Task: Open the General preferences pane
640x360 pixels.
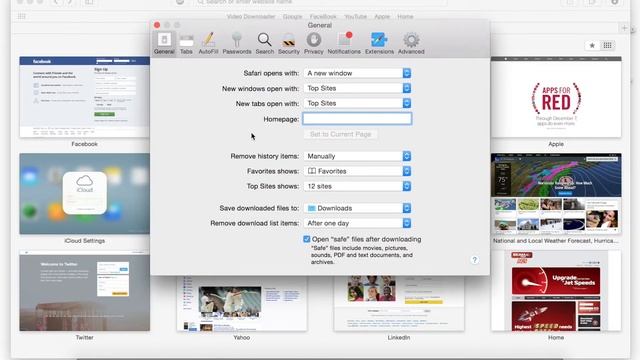Action: pos(164,43)
